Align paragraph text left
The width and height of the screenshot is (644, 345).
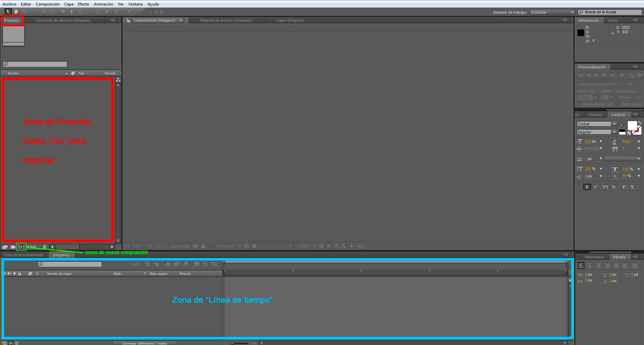(x=581, y=266)
